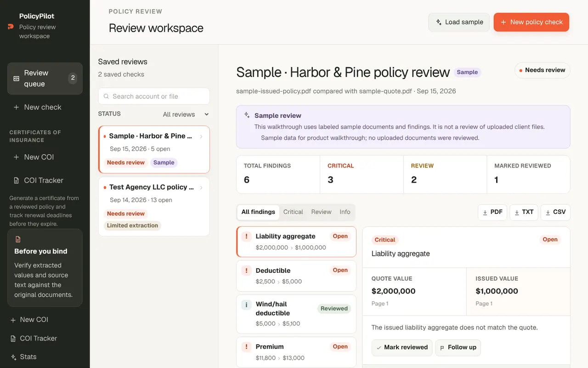588x368 pixels.
Task: Click the count badge on Review queue
Action: pyautogui.click(x=73, y=78)
